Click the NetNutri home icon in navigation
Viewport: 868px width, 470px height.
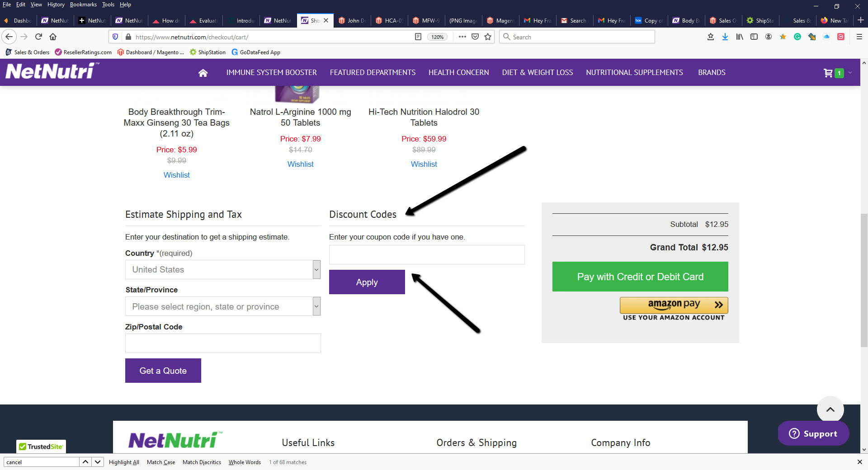point(203,73)
